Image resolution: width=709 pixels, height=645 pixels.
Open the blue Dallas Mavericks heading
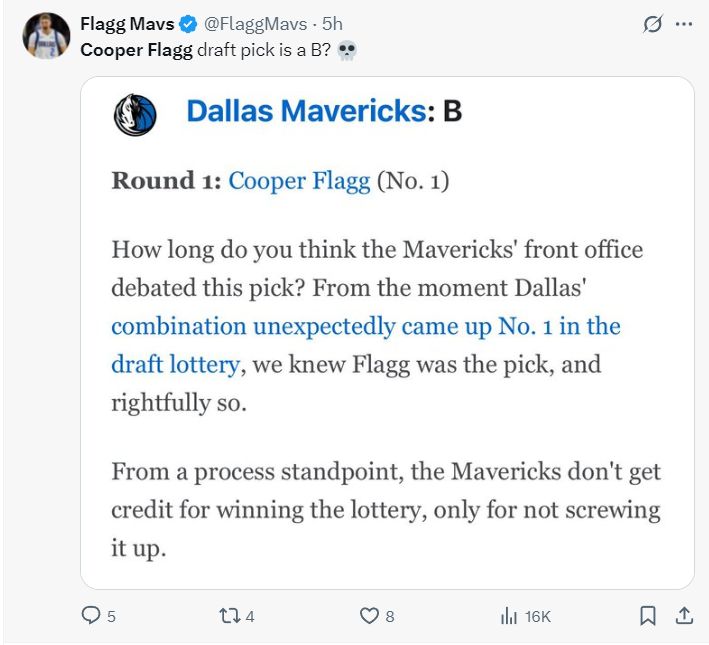306,111
